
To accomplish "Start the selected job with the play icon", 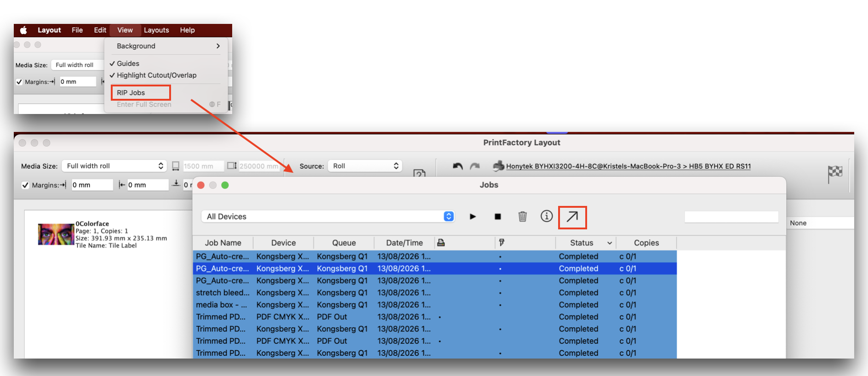I will coord(473,216).
